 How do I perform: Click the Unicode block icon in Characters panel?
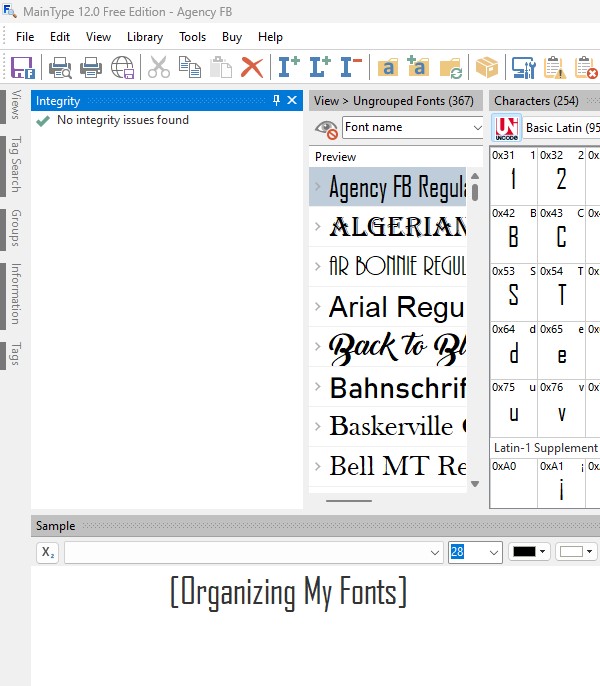[507, 128]
